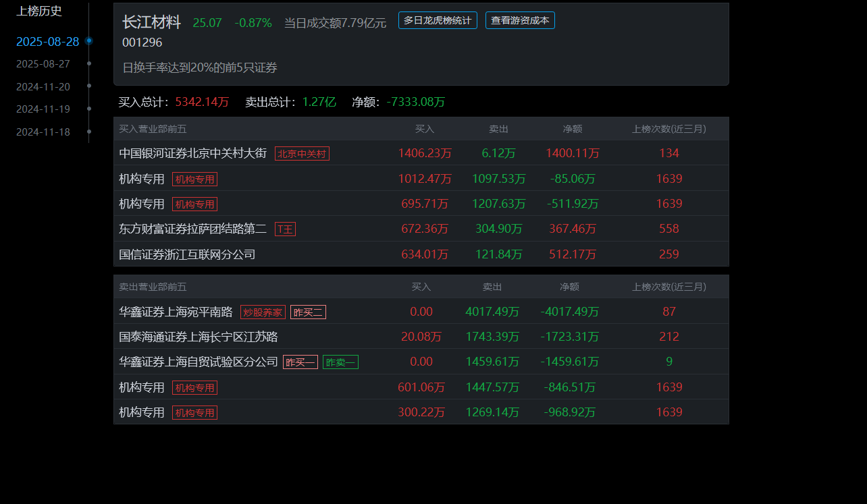This screenshot has height=504, width=867.
Task: Select history date 2024-11-18
Action: point(43,132)
